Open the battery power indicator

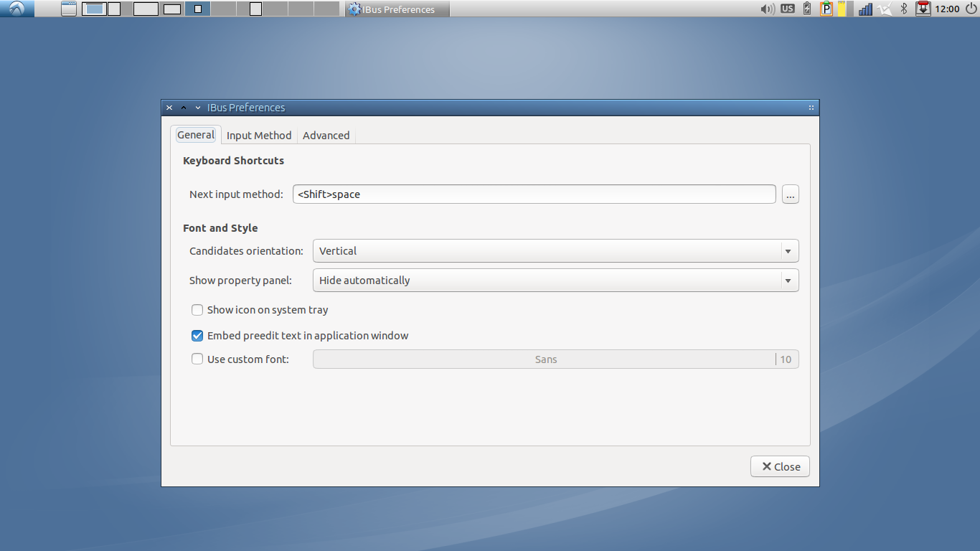807,9
